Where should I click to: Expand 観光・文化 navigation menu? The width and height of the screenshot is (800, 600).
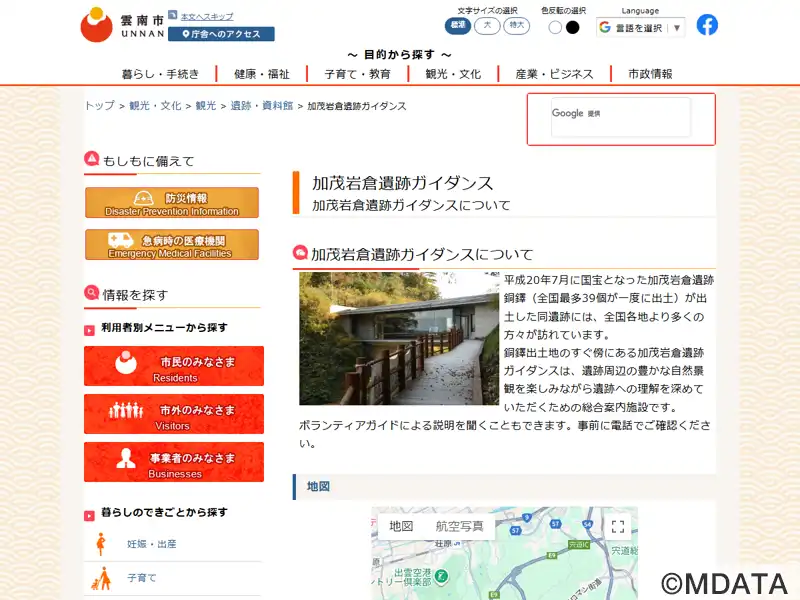point(453,74)
